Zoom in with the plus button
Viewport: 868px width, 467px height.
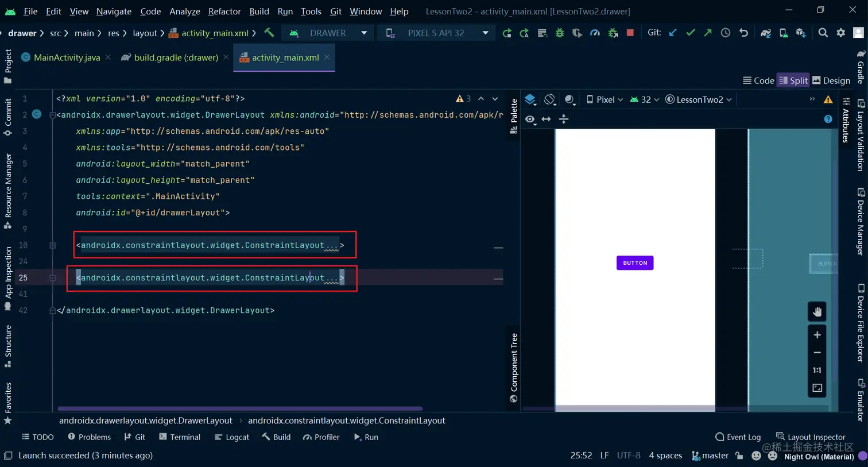coord(817,335)
